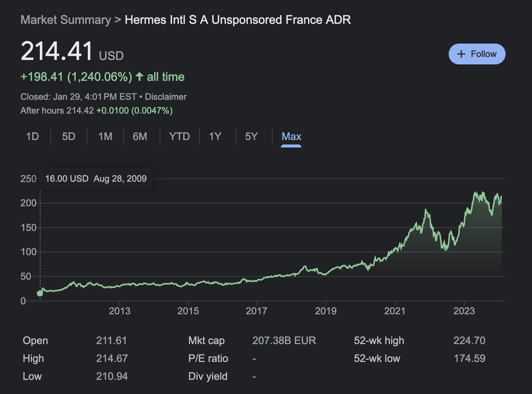Select the 5D time range tab

point(68,136)
